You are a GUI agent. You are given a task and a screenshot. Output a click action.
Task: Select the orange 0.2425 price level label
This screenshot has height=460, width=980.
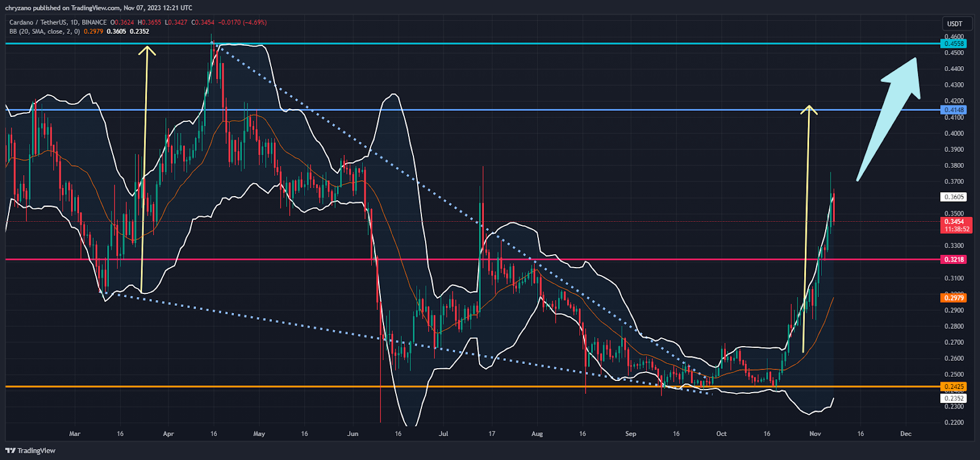(954, 387)
